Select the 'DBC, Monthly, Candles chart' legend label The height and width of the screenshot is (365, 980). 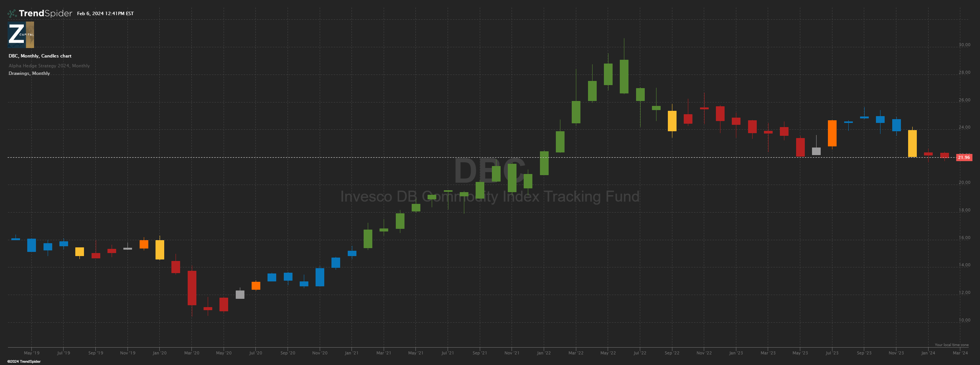click(x=40, y=56)
